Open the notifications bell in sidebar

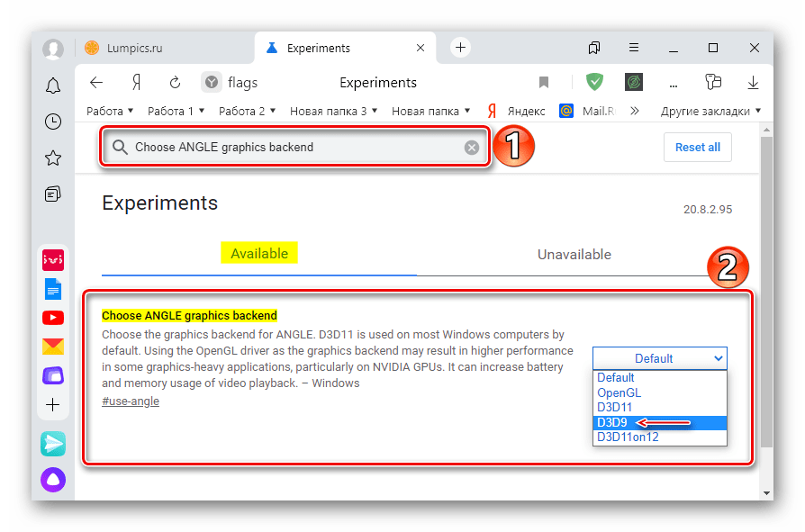click(53, 86)
